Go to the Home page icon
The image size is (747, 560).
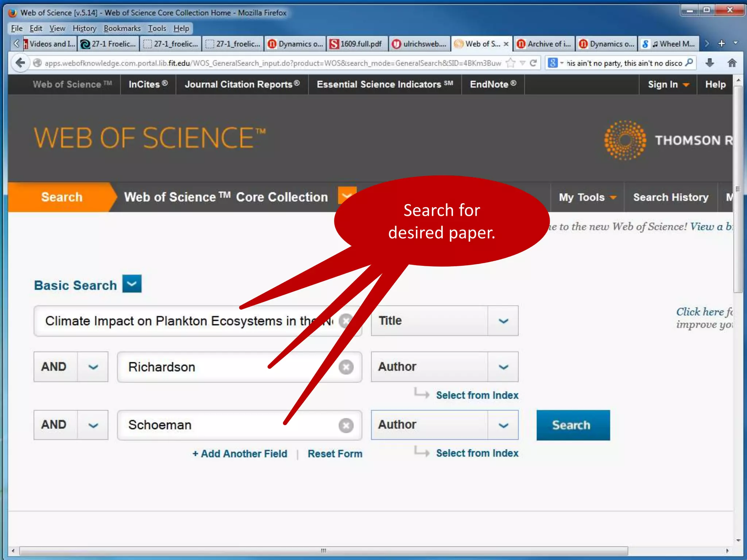[732, 63]
